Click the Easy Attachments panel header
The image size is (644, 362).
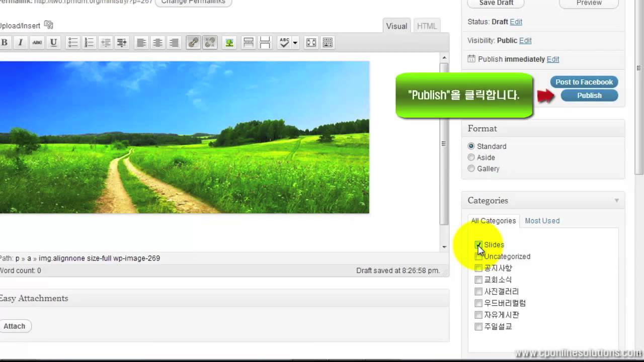[x=224, y=298]
